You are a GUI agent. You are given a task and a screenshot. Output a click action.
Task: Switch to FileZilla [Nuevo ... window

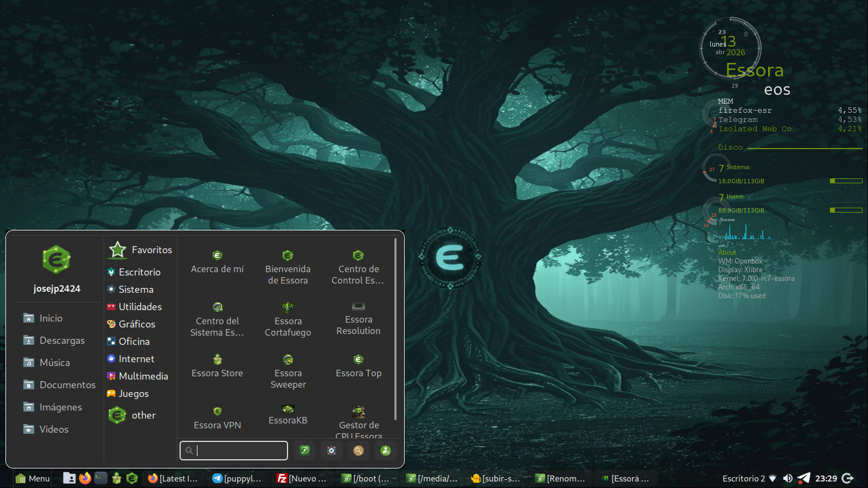click(x=302, y=478)
